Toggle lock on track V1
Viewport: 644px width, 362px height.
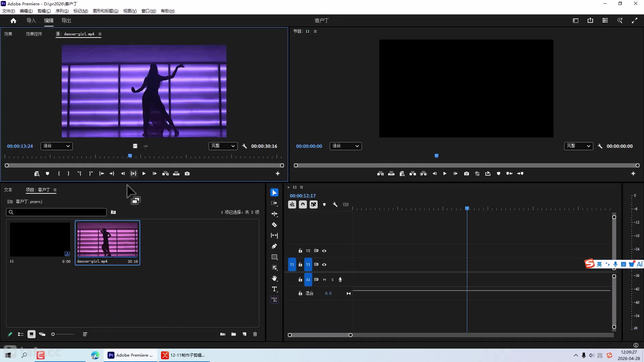click(x=300, y=264)
